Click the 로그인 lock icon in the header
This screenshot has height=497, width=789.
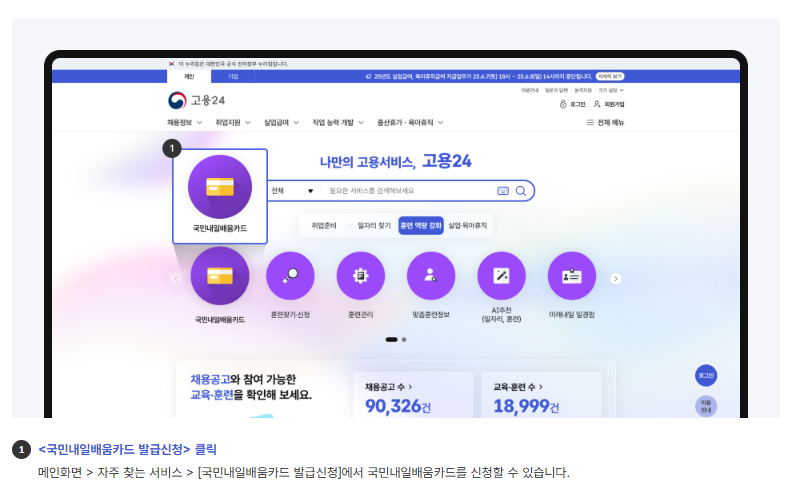tap(563, 104)
